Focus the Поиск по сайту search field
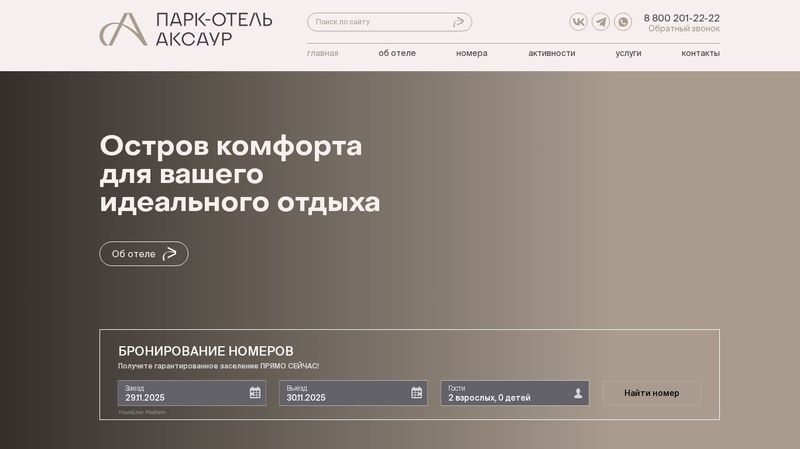 click(x=378, y=22)
